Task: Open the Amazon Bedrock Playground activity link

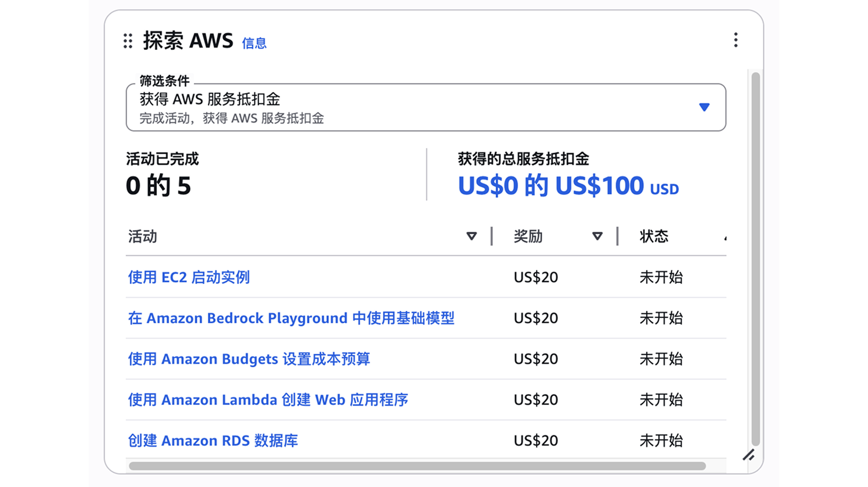Action: pyautogui.click(x=291, y=318)
